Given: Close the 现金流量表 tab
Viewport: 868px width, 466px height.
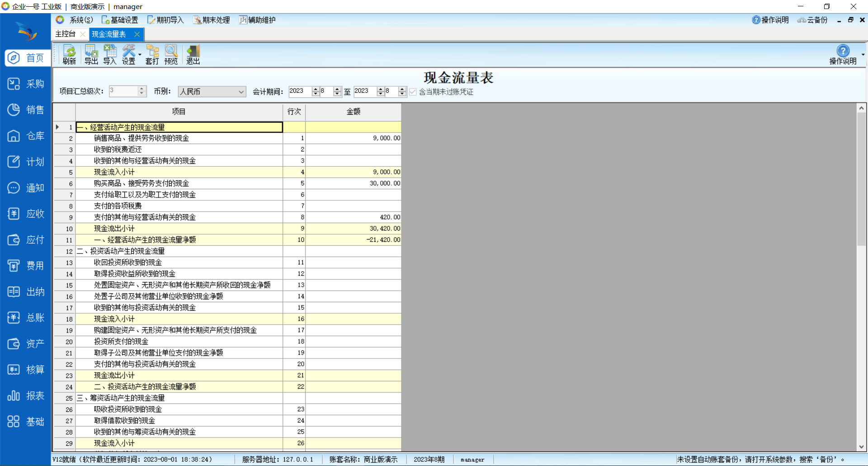Looking at the screenshot, I should coord(137,34).
